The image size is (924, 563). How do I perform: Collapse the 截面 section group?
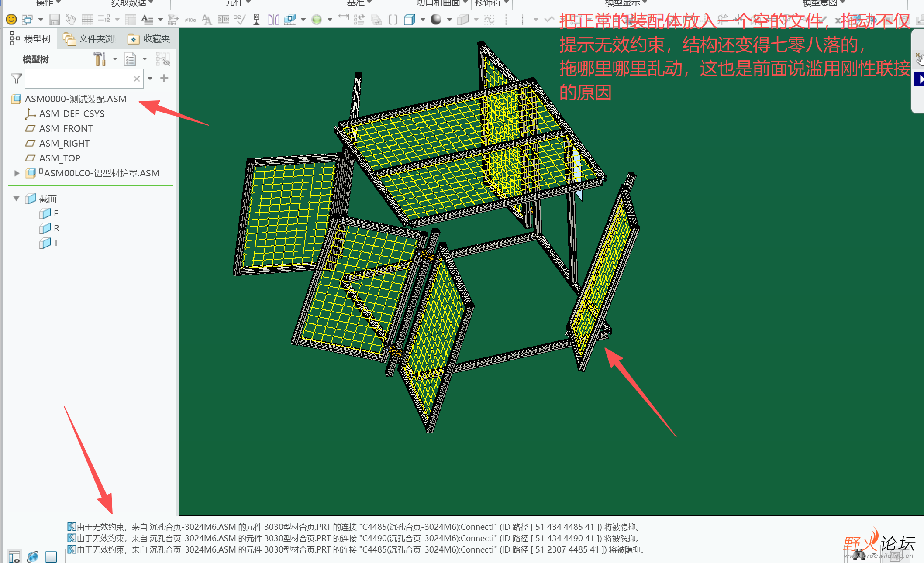[x=17, y=199]
